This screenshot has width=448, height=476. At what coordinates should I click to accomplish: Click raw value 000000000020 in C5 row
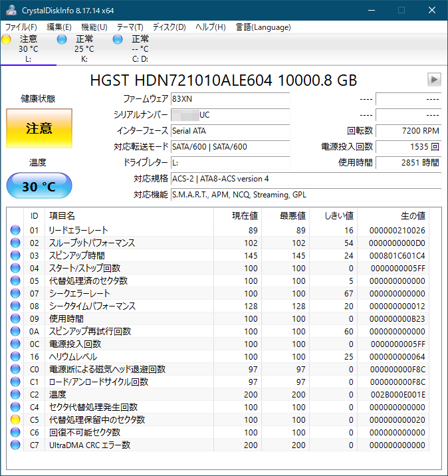[397, 420]
